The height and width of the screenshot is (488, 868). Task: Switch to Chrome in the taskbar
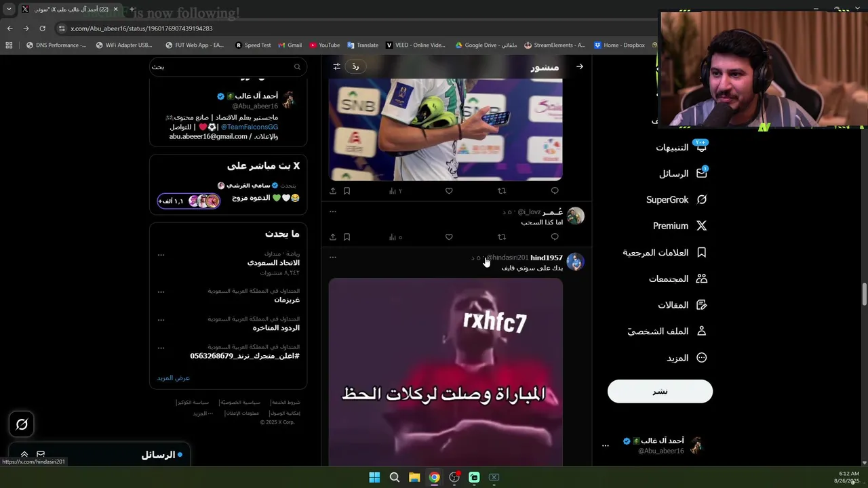(434, 477)
